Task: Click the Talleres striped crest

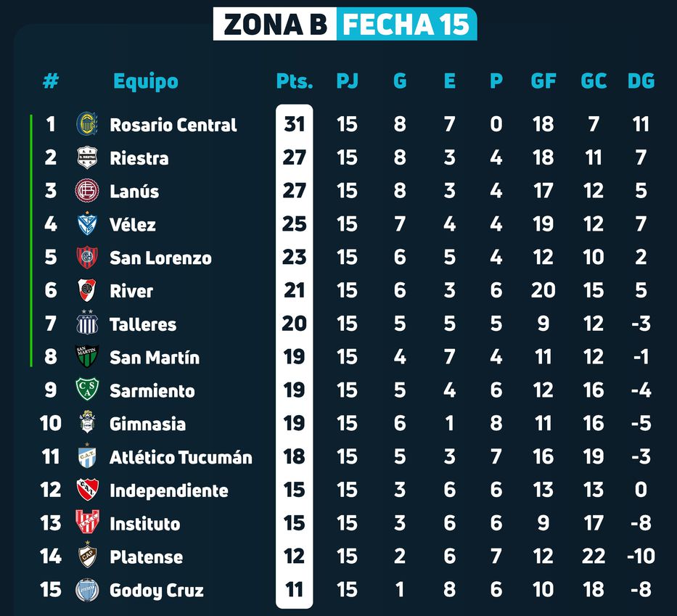Action: (87, 324)
